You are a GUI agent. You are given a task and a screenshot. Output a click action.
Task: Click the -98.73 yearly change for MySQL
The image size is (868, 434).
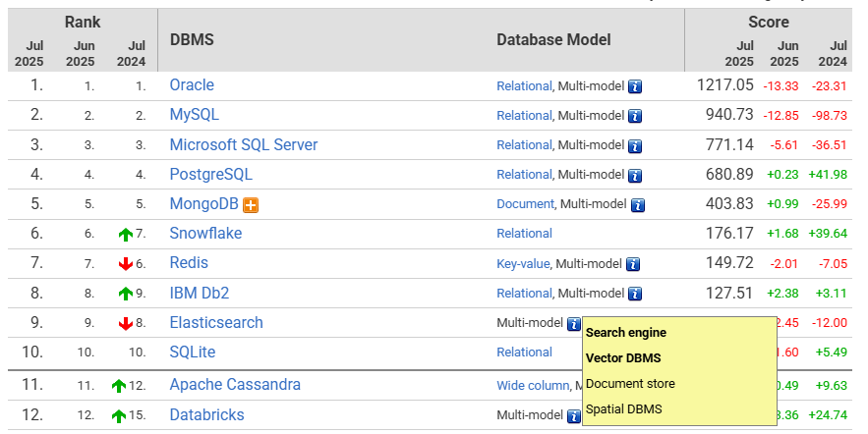tap(830, 116)
